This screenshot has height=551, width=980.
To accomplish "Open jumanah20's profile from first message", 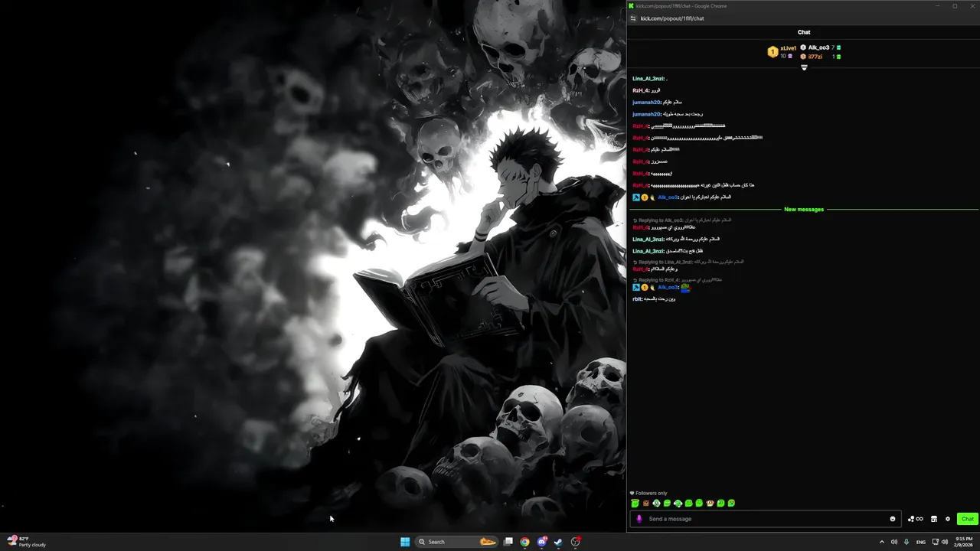I will [646, 103].
